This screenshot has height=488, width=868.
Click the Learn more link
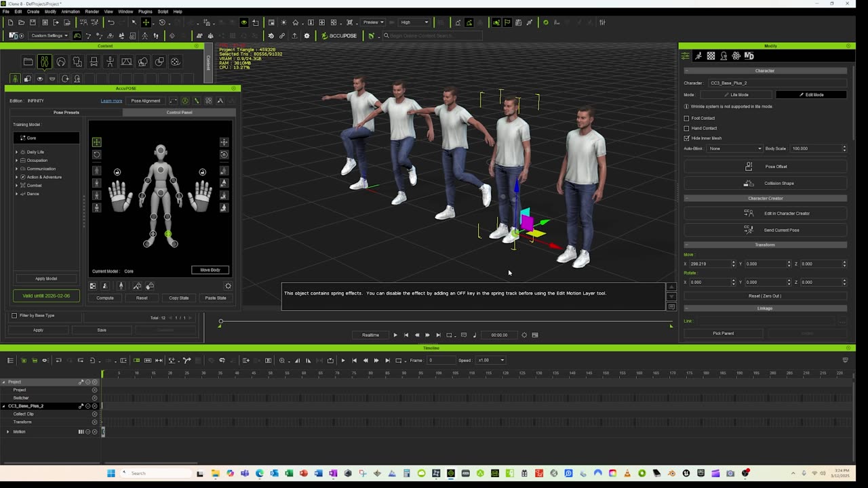click(111, 101)
